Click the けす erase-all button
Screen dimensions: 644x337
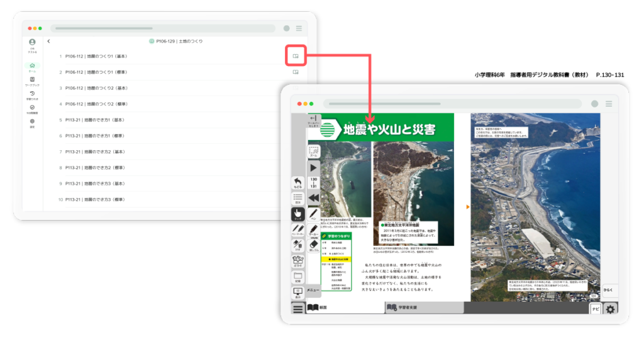[x=297, y=245]
